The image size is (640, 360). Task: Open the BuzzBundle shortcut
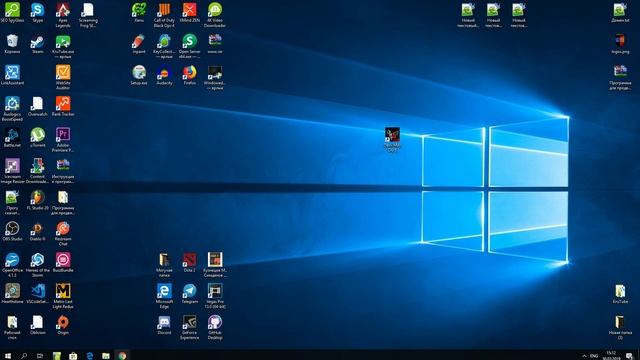pos(63,263)
